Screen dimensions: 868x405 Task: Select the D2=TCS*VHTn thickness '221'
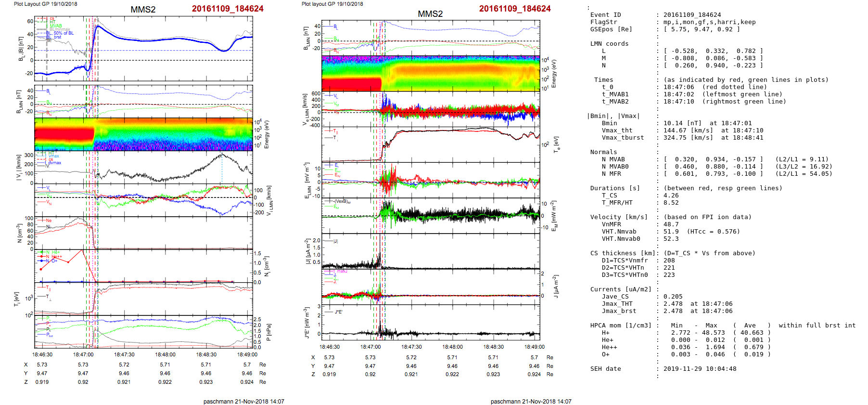(669, 268)
